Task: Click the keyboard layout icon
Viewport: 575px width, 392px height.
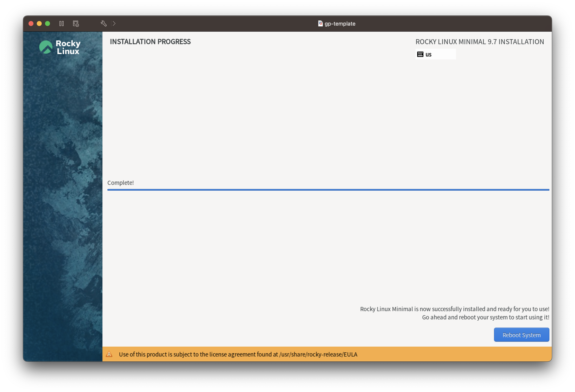Action: coord(420,54)
